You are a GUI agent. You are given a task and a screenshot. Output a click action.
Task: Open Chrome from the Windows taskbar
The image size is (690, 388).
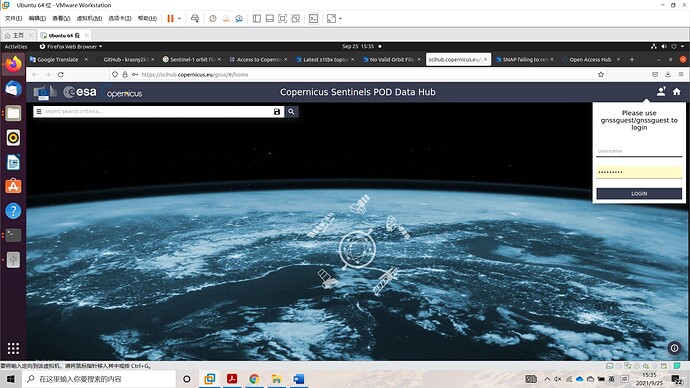[x=254, y=379]
